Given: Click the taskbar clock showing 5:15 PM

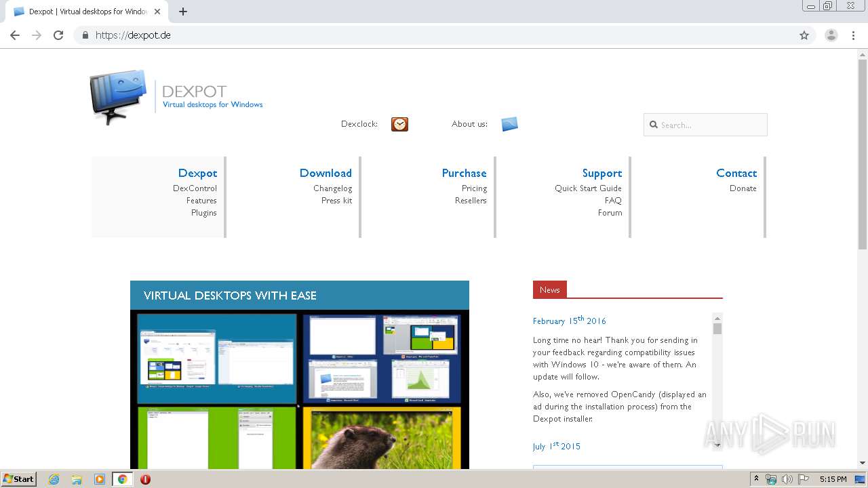Looking at the screenshot, I should pyautogui.click(x=833, y=479).
